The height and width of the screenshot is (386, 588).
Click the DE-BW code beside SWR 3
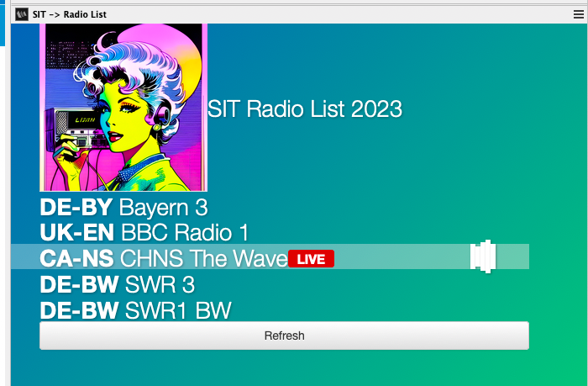click(79, 284)
